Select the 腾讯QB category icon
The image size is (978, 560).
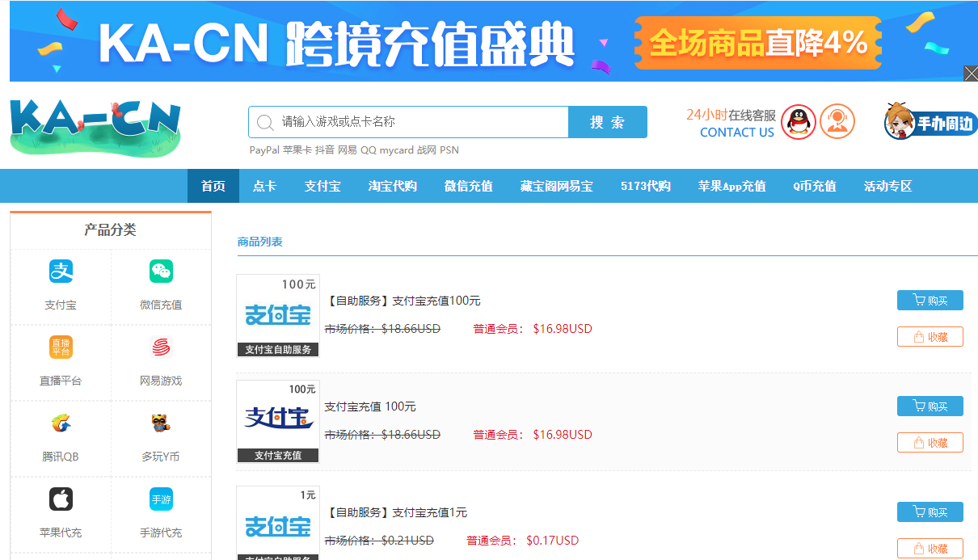pyautogui.click(x=61, y=423)
